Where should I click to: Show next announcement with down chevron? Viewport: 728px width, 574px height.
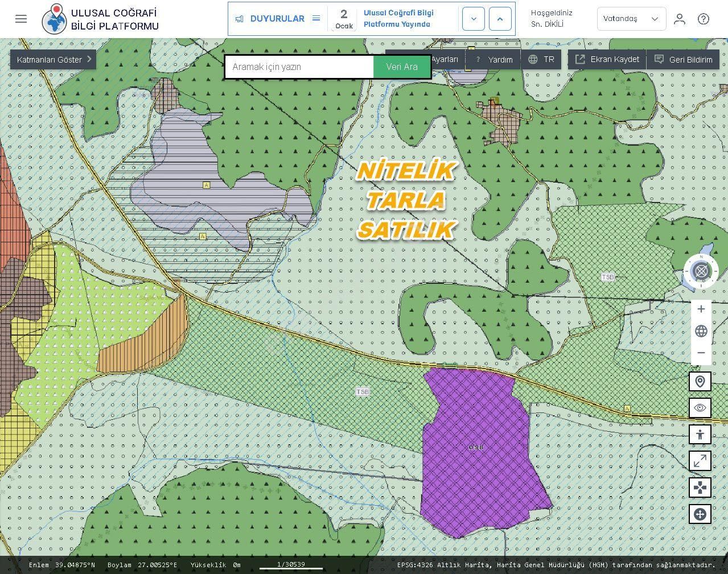[473, 19]
